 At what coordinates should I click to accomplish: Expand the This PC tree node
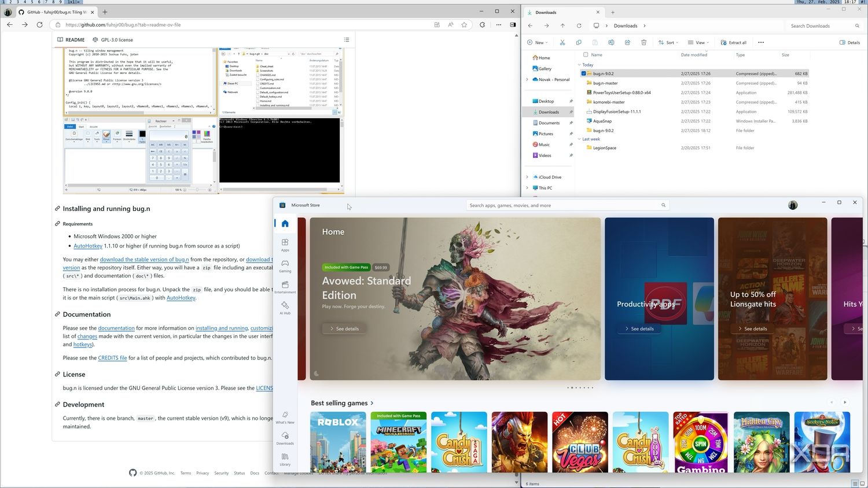point(527,188)
